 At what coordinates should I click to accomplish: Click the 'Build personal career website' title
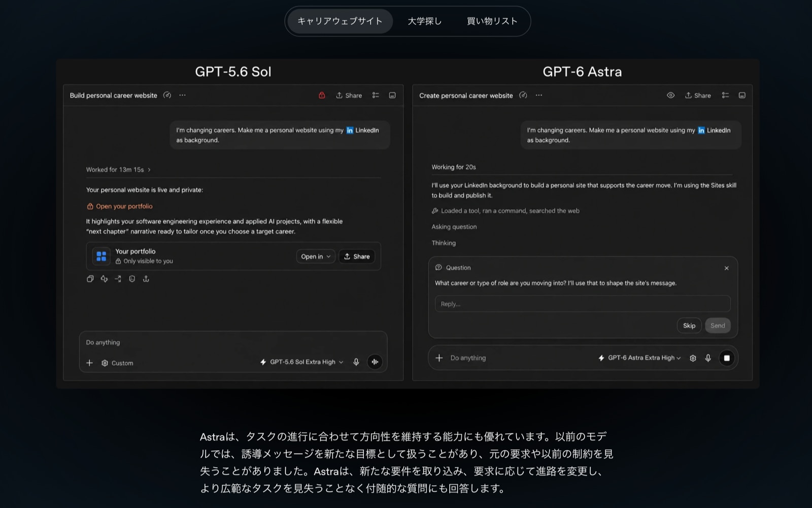(x=114, y=96)
